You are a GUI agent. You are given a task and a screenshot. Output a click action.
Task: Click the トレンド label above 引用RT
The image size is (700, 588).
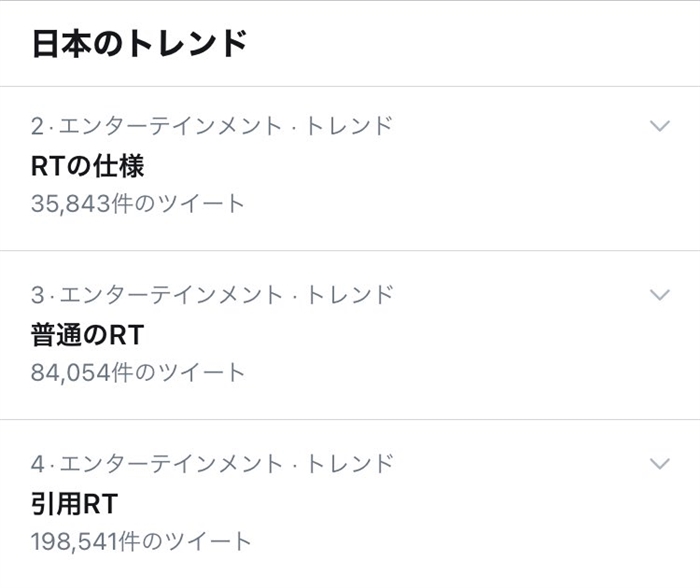pyautogui.click(x=351, y=464)
